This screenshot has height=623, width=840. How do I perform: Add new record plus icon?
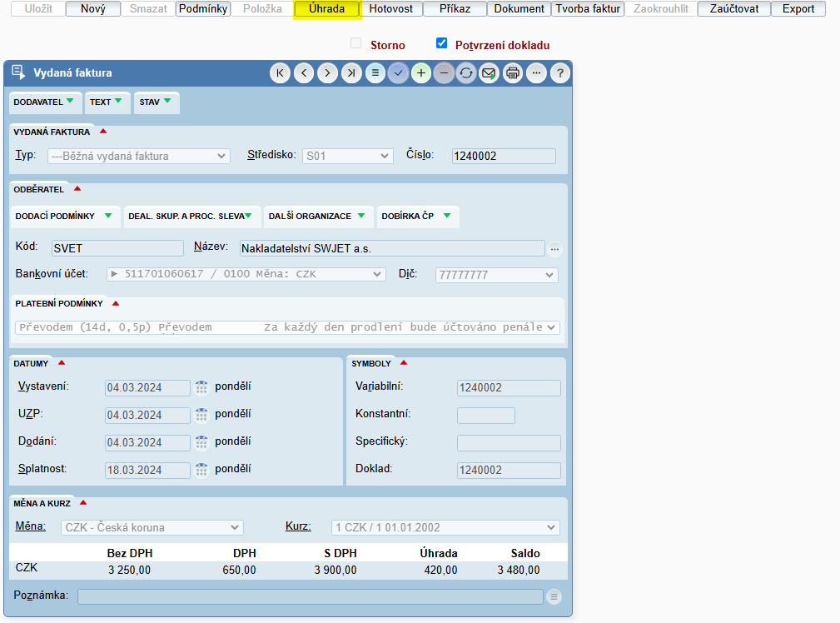(421, 73)
